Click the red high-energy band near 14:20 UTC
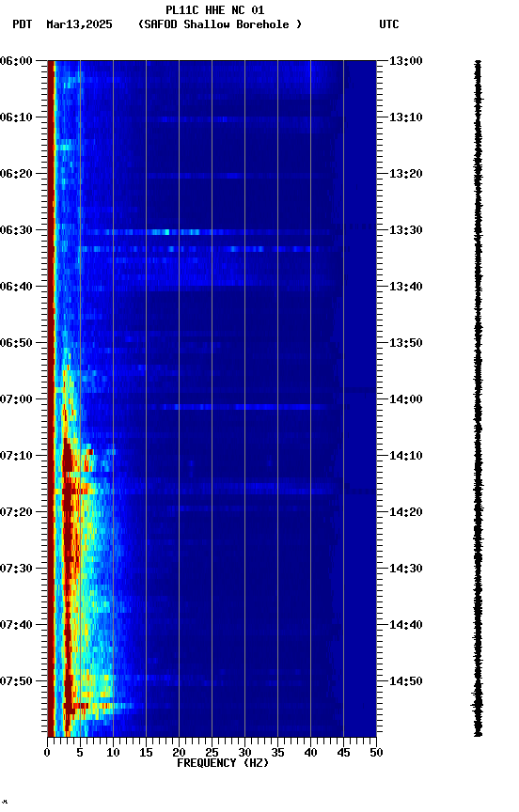 pos(68,512)
